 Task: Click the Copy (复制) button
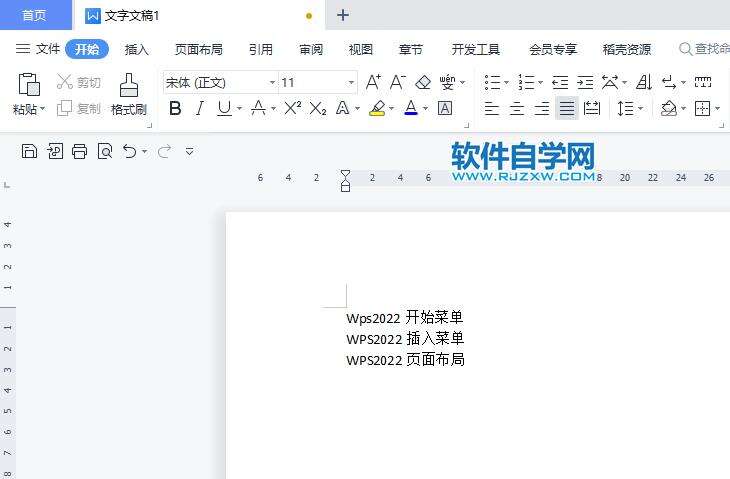[78, 108]
